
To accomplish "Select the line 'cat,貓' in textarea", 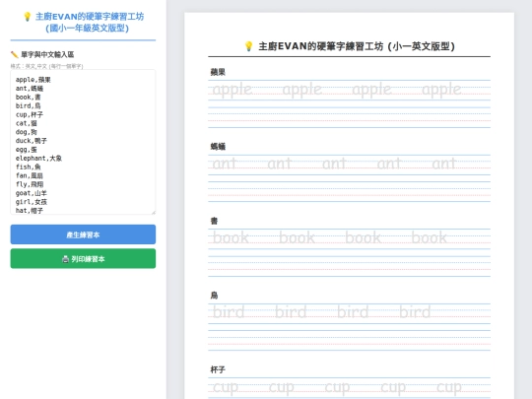I will (27, 123).
